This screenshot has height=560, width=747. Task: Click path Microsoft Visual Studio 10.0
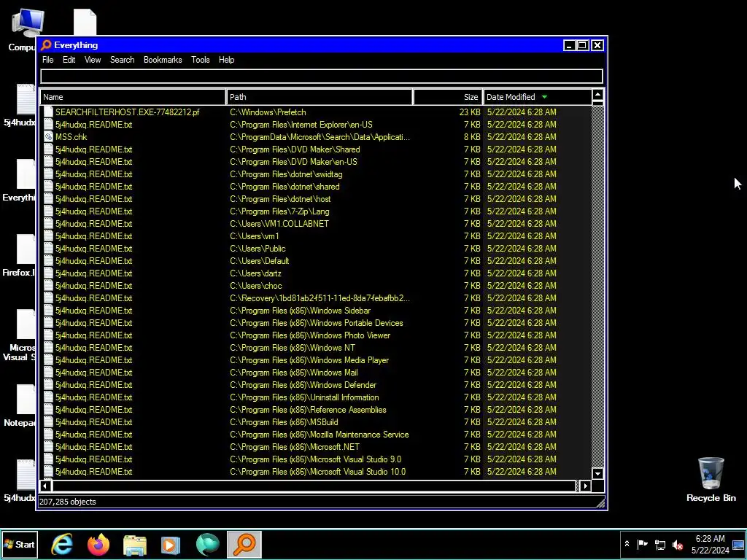pyautogui.click(x=318, y=472)
